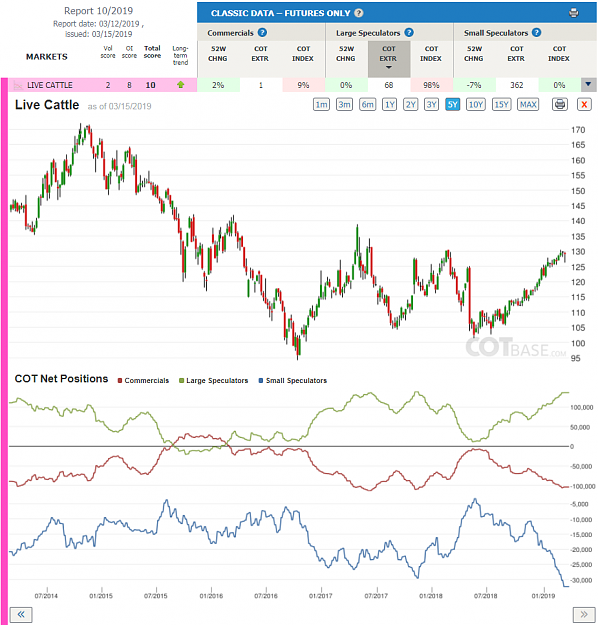Print the Live Cattle chart
The height and width of the screenshot is (625, 598).
tap(560, 105)
